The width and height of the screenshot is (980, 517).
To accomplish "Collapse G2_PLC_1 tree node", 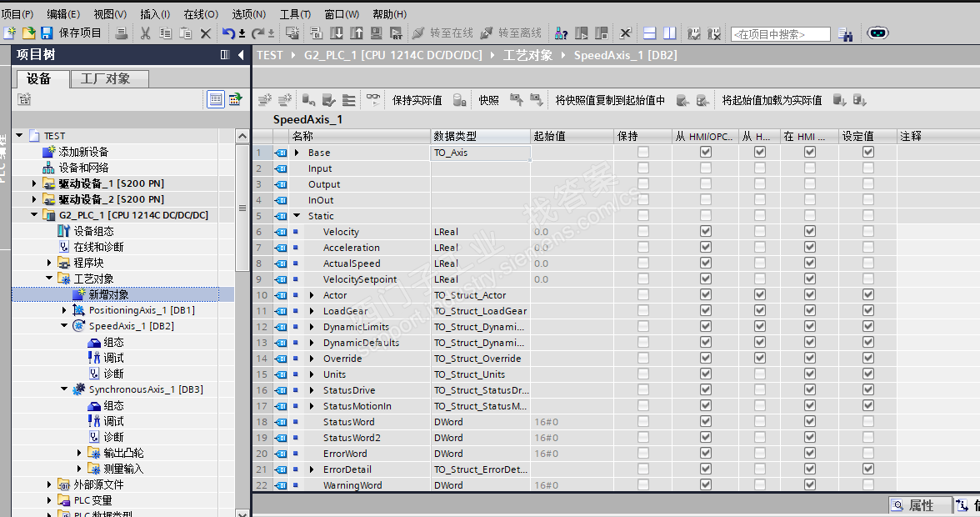I will click(x=34, y=214).
